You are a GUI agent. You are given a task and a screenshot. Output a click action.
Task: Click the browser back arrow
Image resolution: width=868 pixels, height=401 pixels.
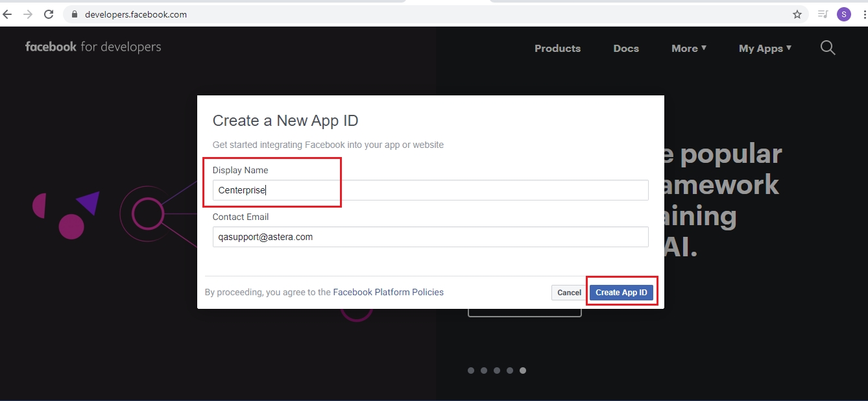pos(8,14)
